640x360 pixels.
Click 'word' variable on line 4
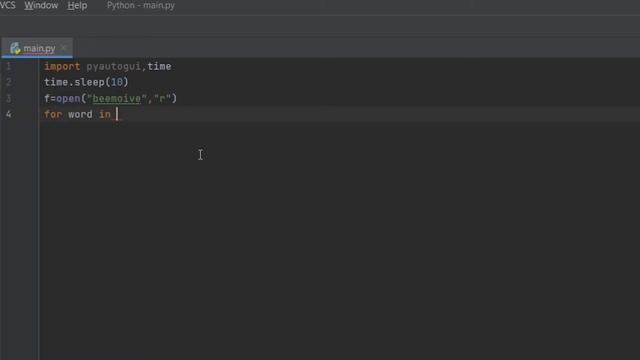(80, 114)
